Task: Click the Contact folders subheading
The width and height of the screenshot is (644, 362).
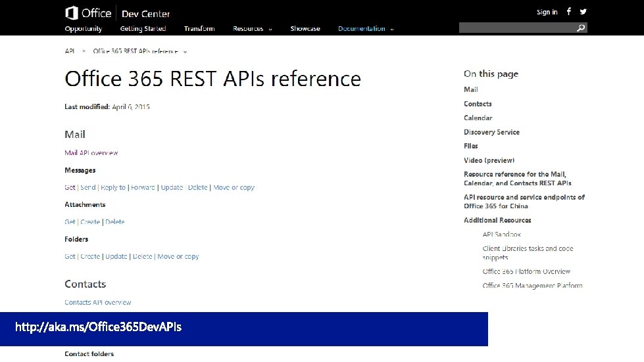Action: [x=89, y=354]
